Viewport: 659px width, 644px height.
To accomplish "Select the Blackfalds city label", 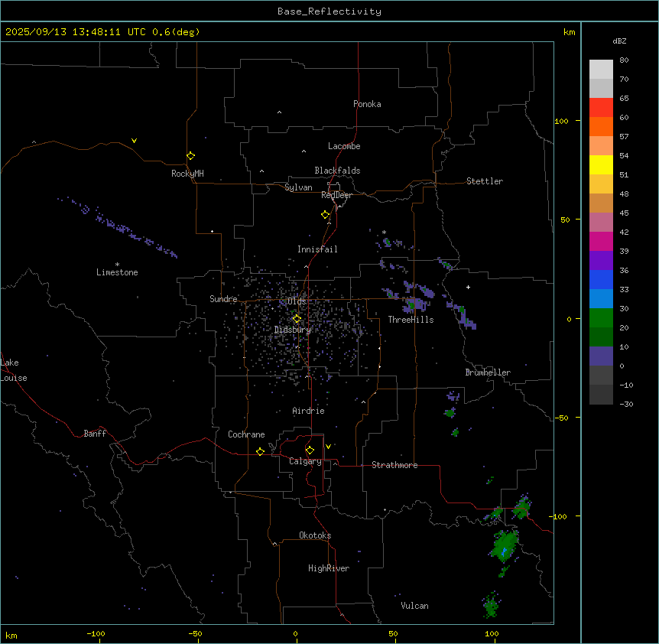I will pos(337,171).
